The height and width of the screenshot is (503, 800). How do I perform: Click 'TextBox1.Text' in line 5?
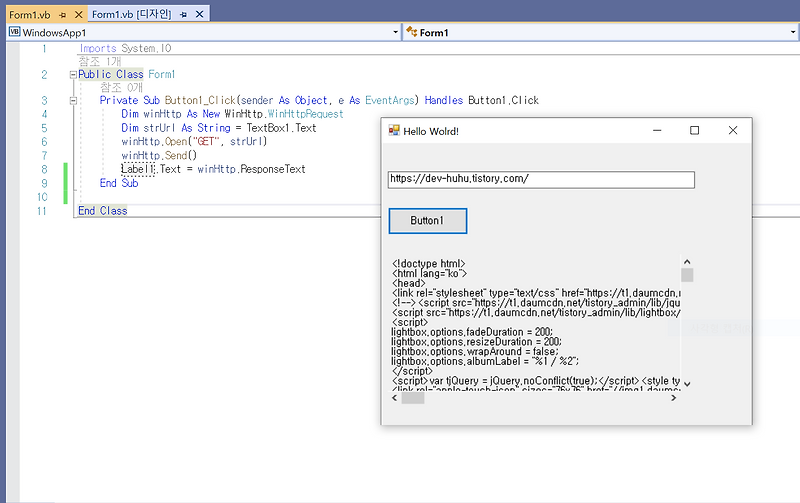[x=282, y=128]
